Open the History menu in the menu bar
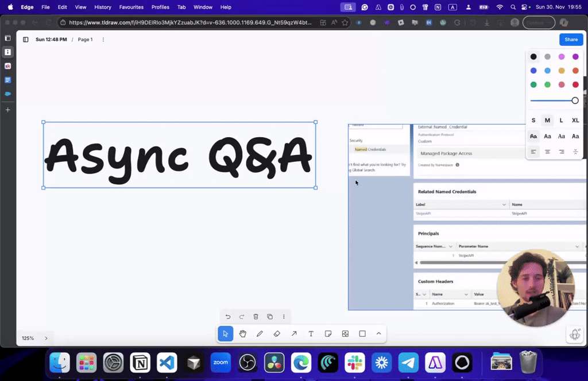Screen dimensions: 588x381 [x=102, y=7]
